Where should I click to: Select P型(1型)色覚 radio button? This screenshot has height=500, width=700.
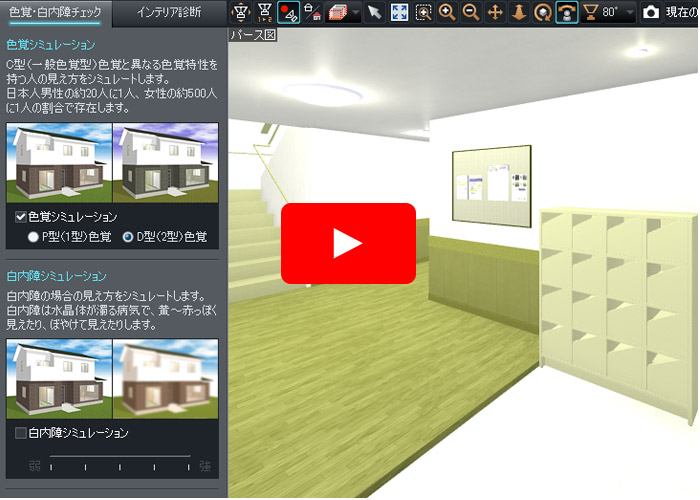coord(34,237)
